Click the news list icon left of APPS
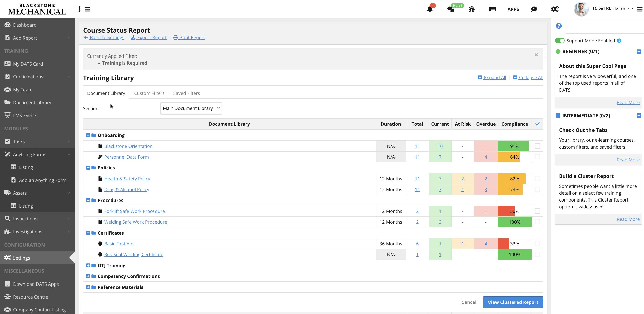The image size is (644, 314). [x=492, y=9]
